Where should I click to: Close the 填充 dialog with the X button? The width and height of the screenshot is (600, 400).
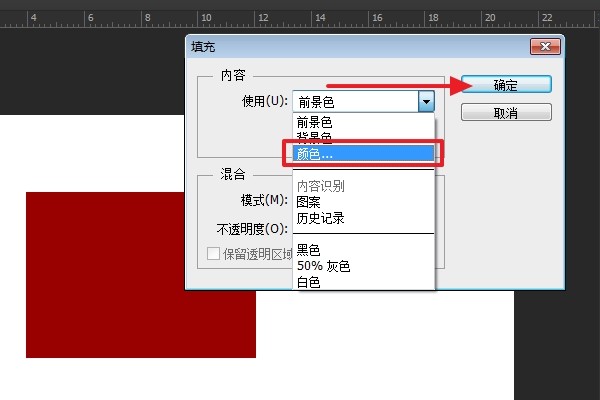coord(545,47)
